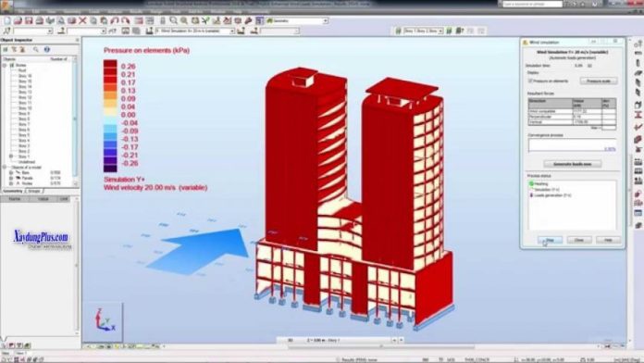The image size is (644, 363).
Task: Click the wrench Preferences icon in toolbar
Action: tap(249, 20)
